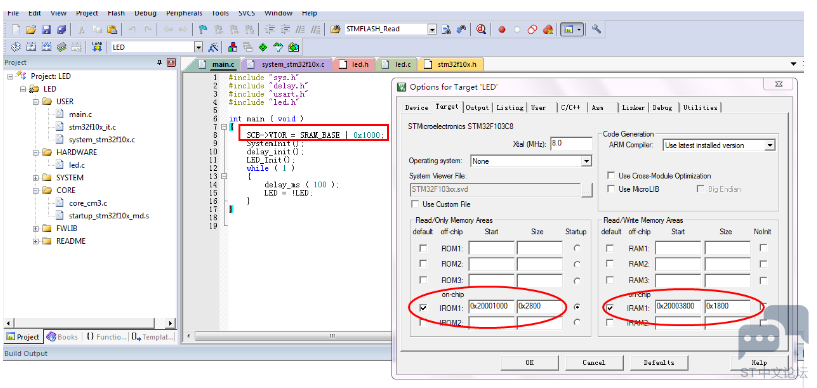
Task: Check the ROM1 default checkbox
Action: 424,248
